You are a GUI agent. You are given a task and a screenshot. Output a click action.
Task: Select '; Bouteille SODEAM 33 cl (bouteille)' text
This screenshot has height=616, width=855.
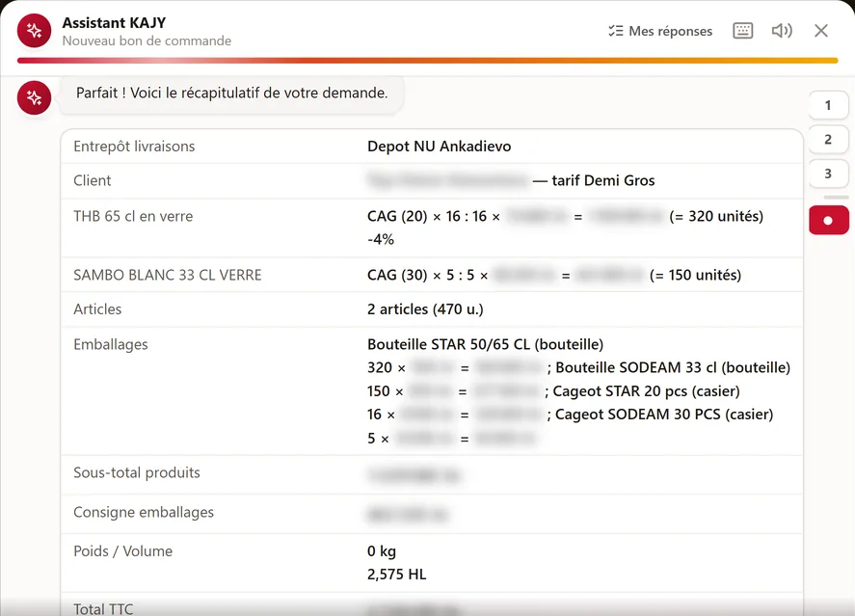tap(669, 368)
